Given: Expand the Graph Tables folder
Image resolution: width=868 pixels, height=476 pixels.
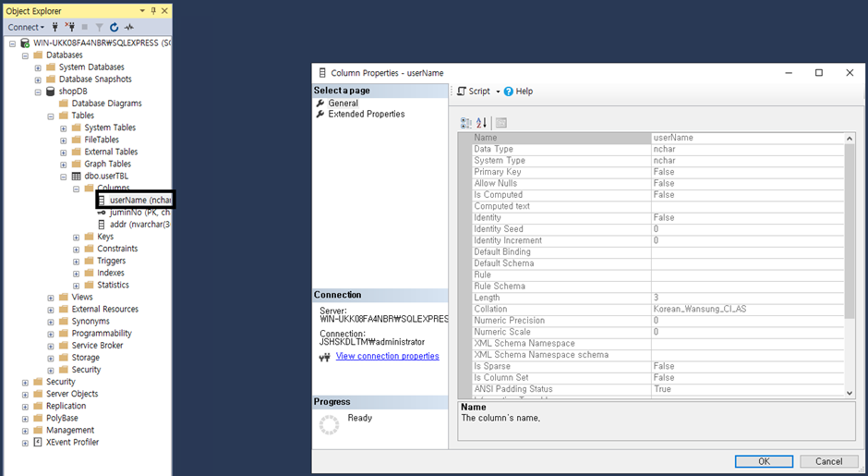Looking at the screenshot, I should [63, 165].
